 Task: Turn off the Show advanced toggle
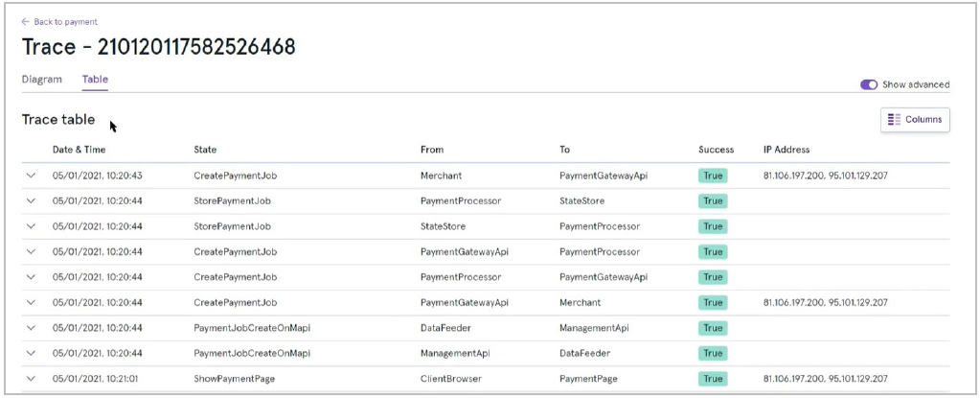tap(869, 84)
